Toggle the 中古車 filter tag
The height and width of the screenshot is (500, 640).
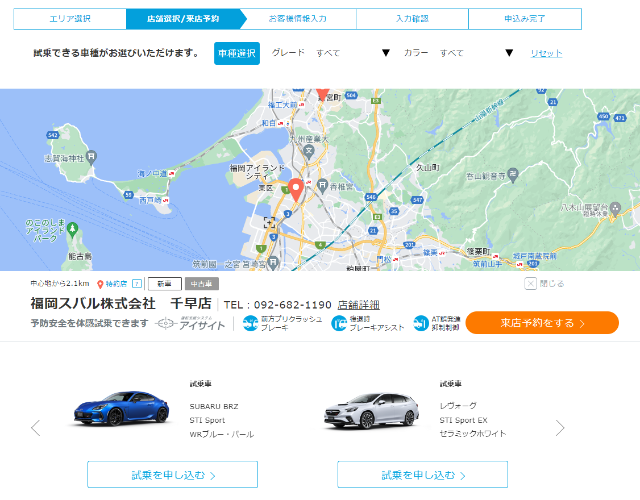(202, 284)
